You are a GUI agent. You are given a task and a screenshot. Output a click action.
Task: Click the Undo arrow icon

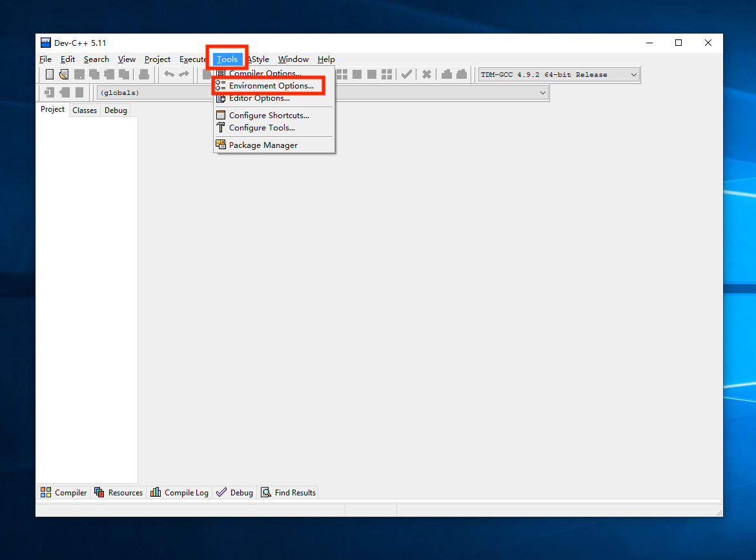[x=169, y=74]
